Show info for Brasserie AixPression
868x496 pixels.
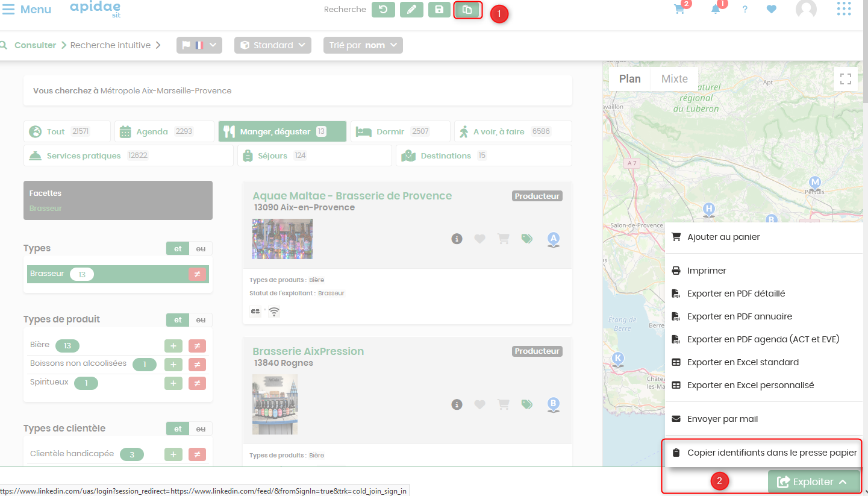tap(457, 404)
